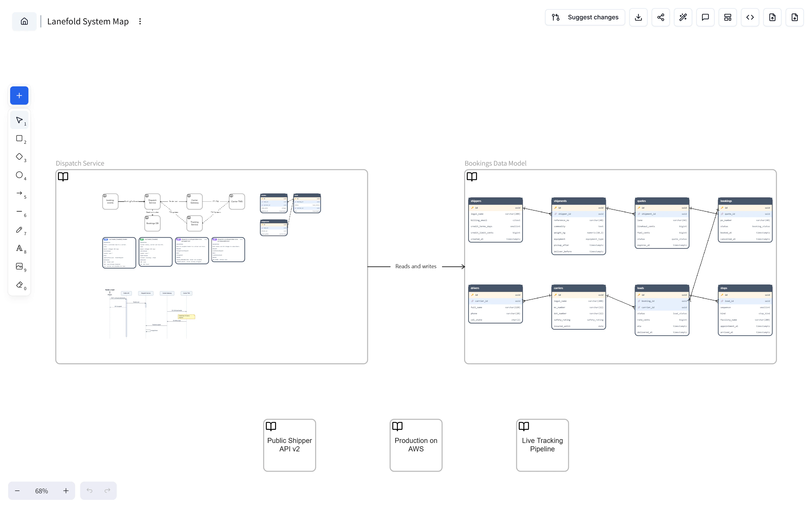The image size is (812, 508).
Task: Zoom out with the minus button
Action: [17, 491]
